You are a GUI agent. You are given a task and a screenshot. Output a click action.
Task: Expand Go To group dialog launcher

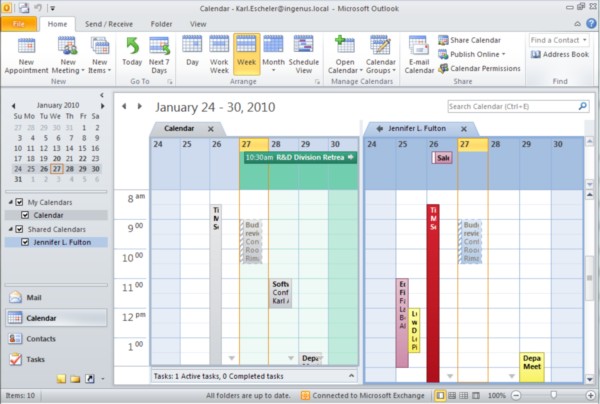[170, 81]
